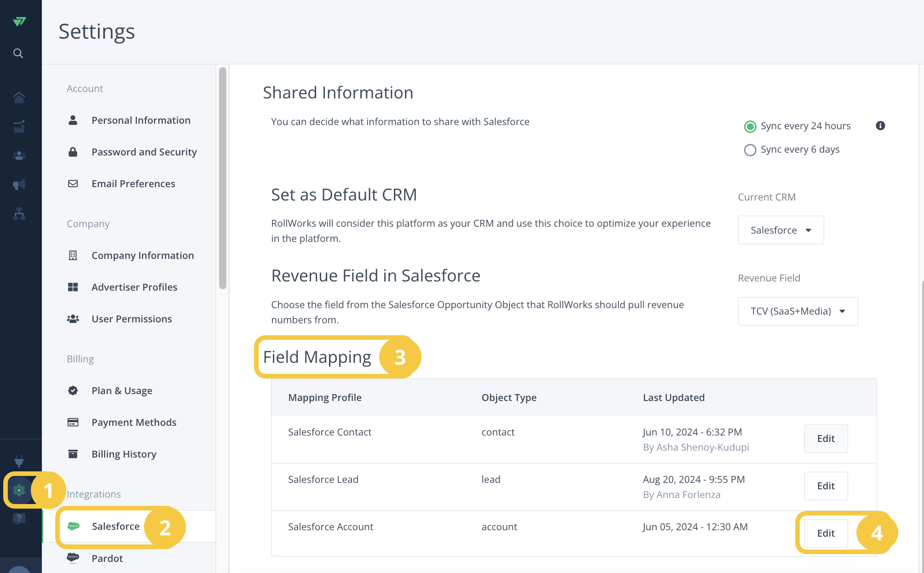Click the Mapping Profile column header

tap(325, 397)
